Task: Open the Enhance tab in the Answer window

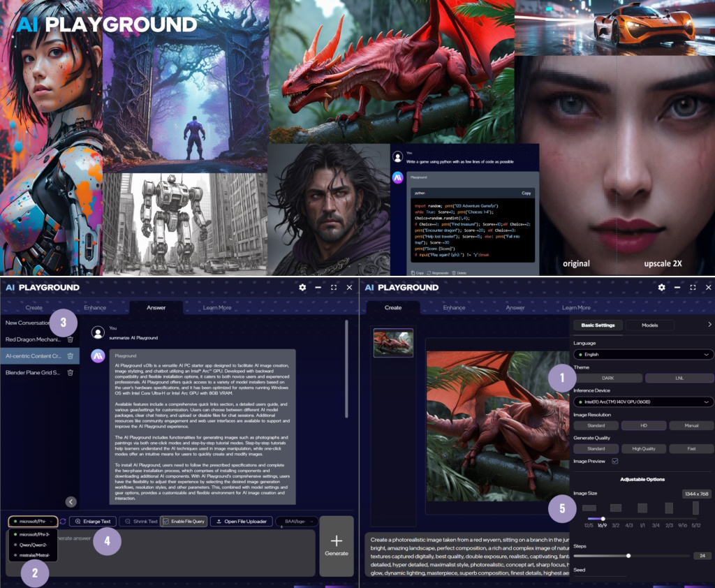Action: coord(95,307)
